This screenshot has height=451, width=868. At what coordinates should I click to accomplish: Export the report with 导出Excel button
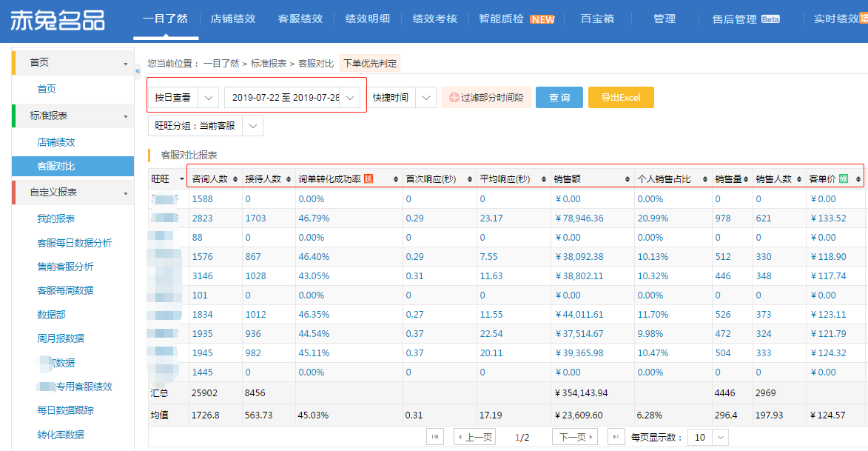point(621,98)
